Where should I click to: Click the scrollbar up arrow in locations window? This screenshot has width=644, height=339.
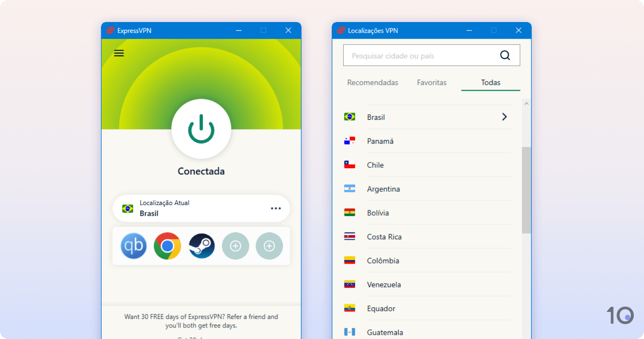(526, 103)
